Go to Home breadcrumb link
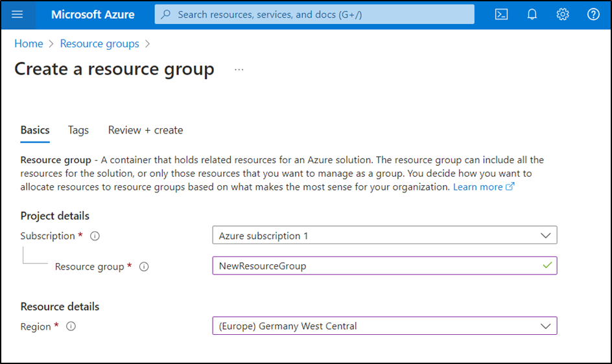This screenshot has width=612, height=364. point(29,44)
